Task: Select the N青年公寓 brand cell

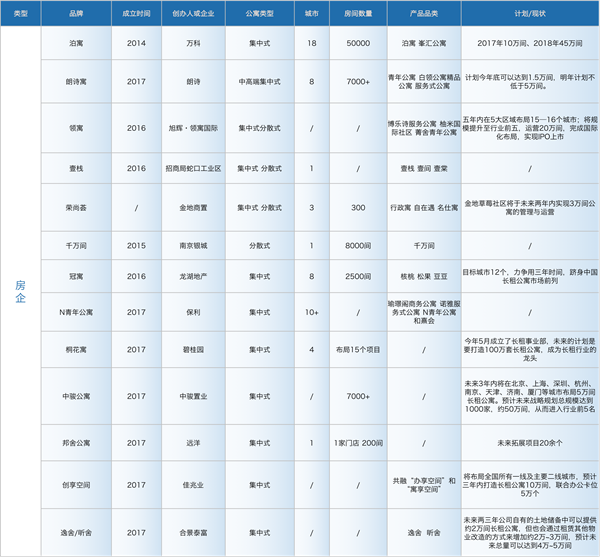Action: coord(76,311)
